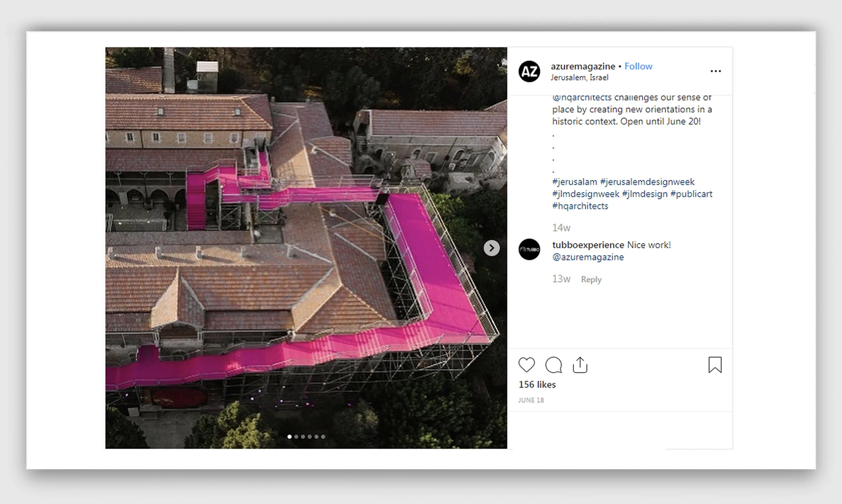This screenshot has height=504, width=842.
Task: Go to next carousel photo arrow
Action: click(x=491, y=248)
